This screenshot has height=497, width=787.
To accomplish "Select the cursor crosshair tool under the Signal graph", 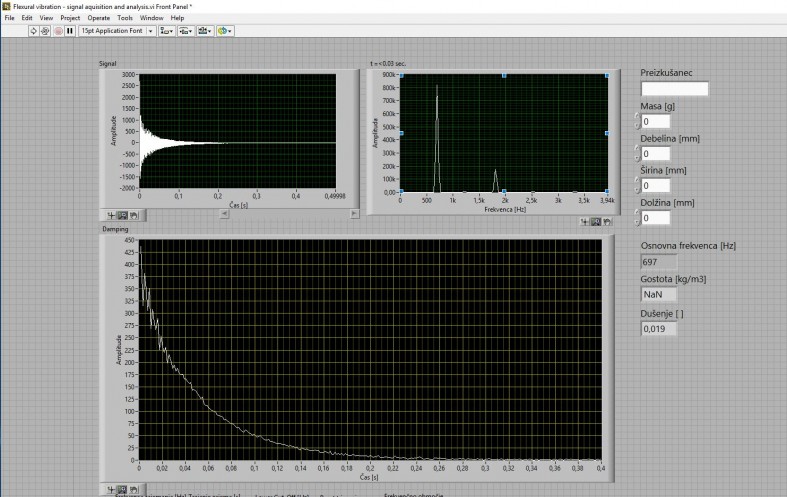I will [x=112, y=214].
